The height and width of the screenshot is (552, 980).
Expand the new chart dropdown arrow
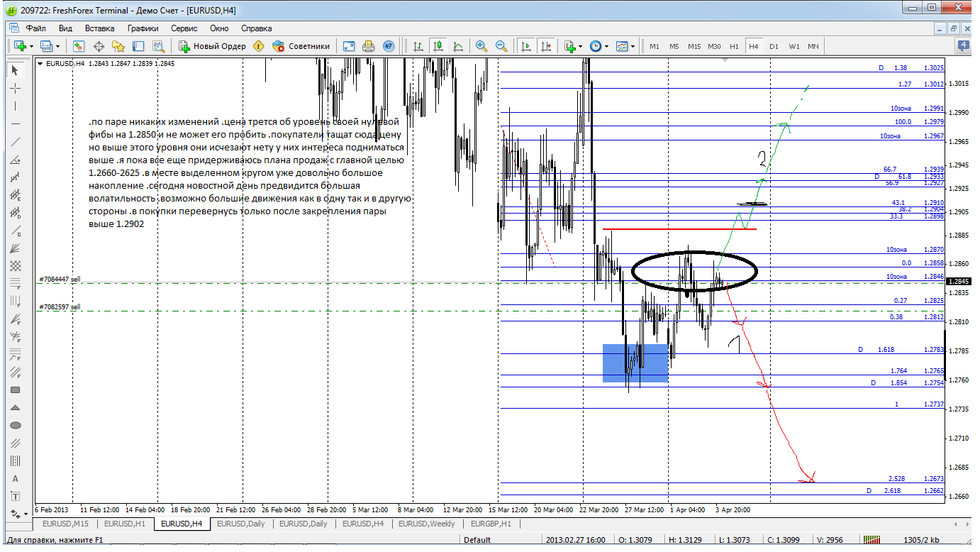(x=30, y=46)
